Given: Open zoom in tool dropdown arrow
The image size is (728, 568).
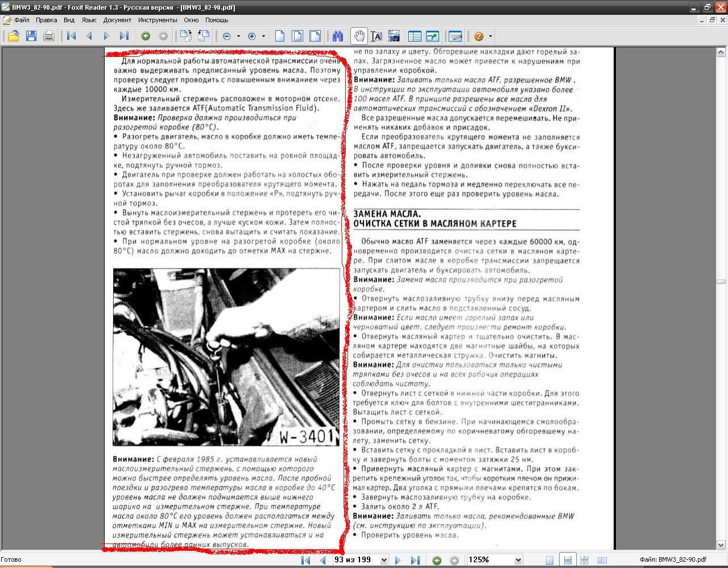Looking at the screenshot, I should 263,36.
